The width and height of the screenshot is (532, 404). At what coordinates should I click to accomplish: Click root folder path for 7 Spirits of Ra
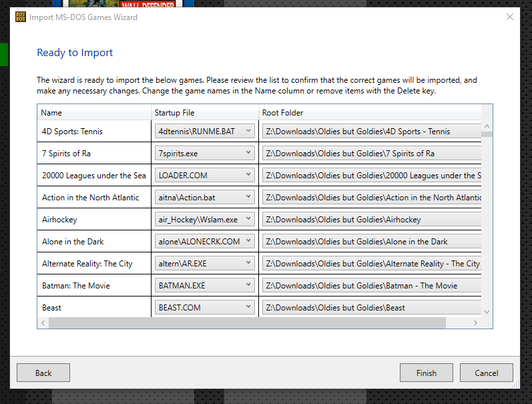tap(372, 153)
